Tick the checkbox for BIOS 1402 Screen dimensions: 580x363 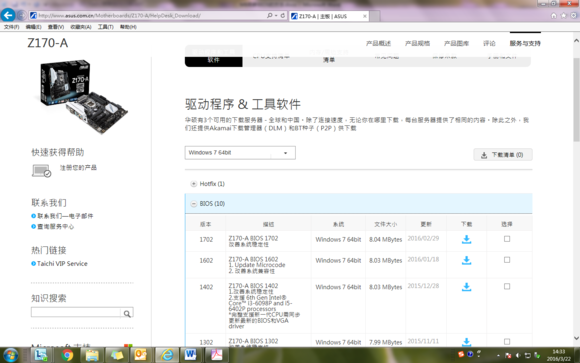tap(507, 286)
